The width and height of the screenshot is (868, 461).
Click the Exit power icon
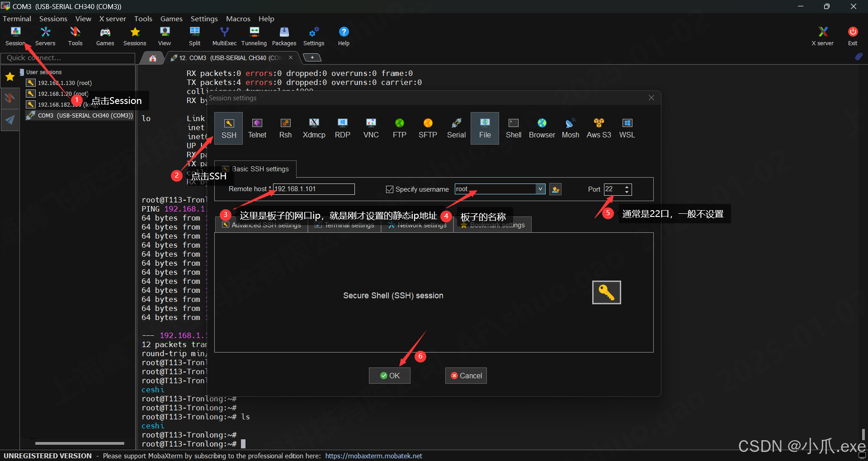point(853,36)
